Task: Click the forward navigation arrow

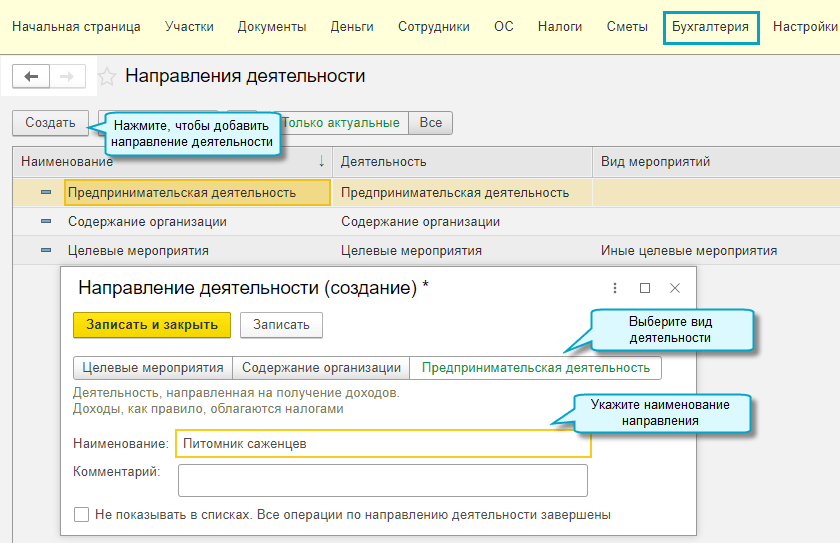Action: pyautogui.click(x=67, y=77)
